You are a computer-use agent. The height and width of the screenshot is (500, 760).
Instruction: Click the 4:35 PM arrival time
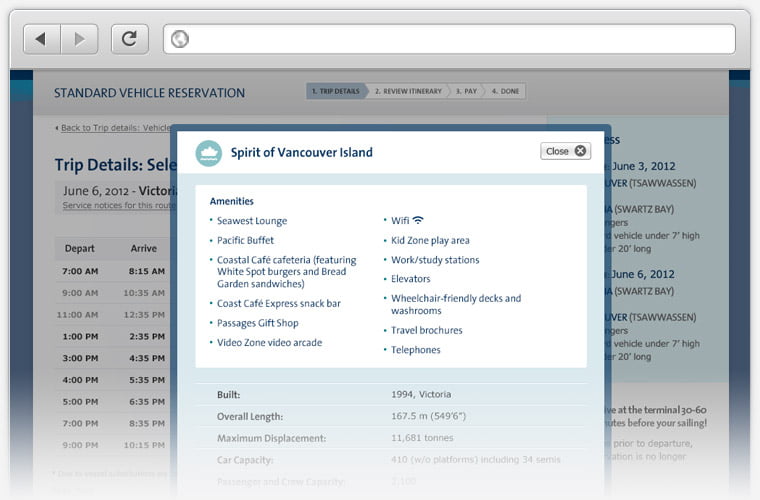point(147,359)
